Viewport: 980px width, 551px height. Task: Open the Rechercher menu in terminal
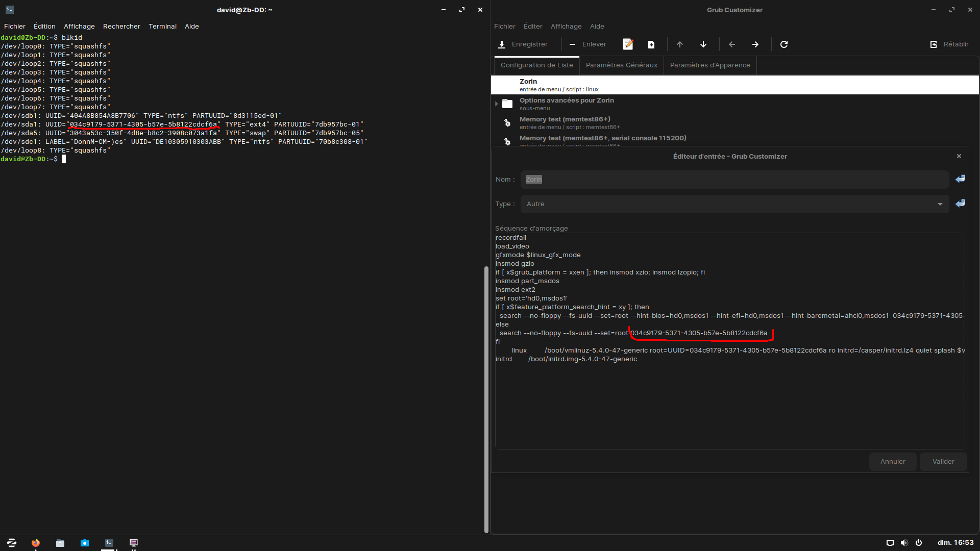click(x=121, y=27)
